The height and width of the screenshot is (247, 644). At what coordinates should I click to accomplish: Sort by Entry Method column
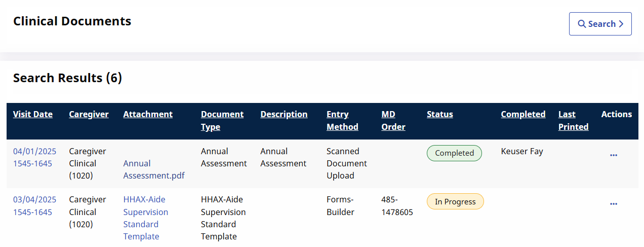tap(342, 121)
